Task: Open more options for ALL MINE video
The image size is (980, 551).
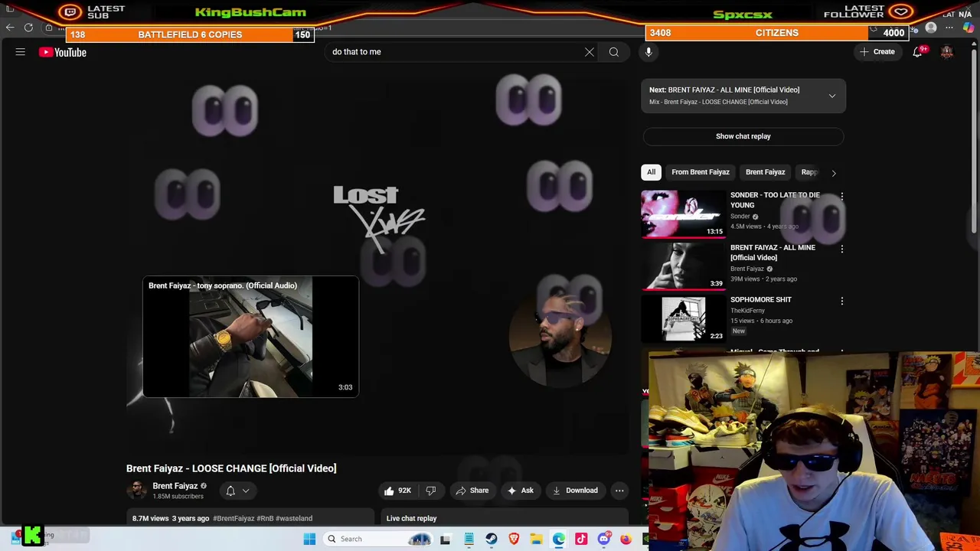Action: click(842, 249)
